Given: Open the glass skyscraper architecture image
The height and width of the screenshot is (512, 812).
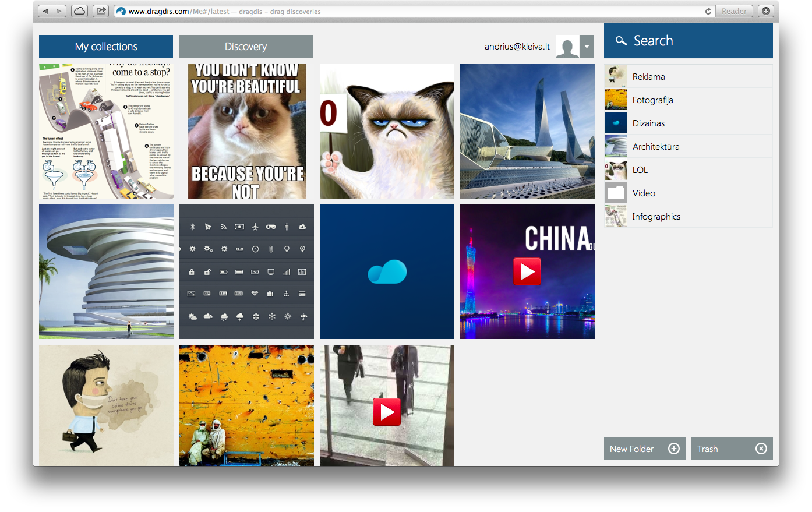Looking at the screenshot, I should tap(527, 131).
